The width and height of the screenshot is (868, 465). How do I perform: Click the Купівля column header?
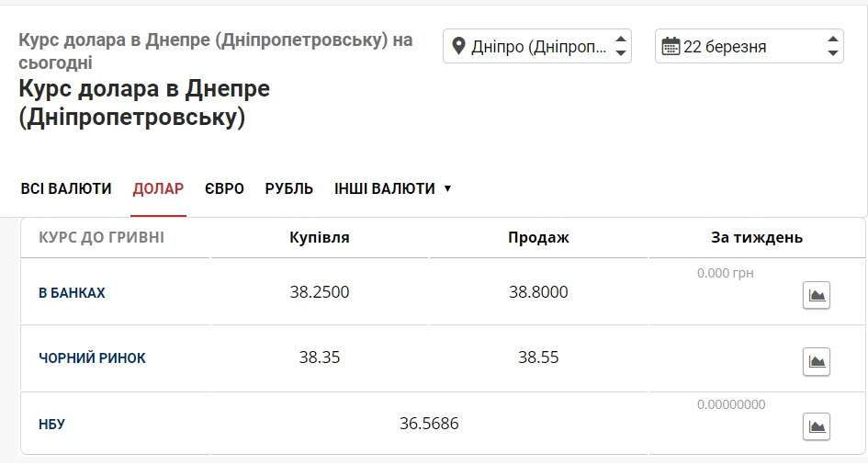(x=320, y=237)
